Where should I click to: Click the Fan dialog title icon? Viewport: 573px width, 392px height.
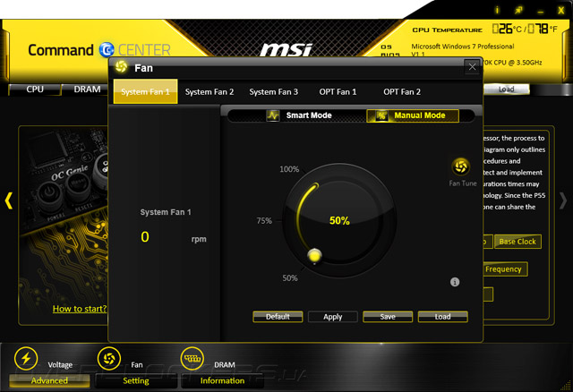tap(122, 67)
